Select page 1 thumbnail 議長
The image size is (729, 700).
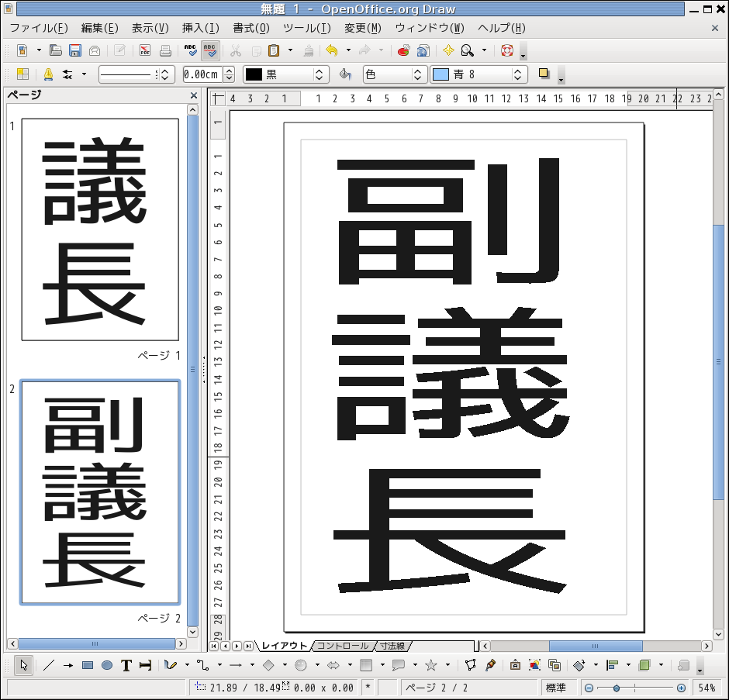point(100,229)
